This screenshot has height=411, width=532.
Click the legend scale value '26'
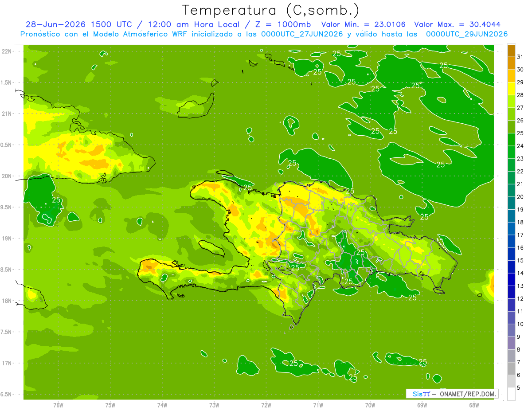click(x=520, y=121)
